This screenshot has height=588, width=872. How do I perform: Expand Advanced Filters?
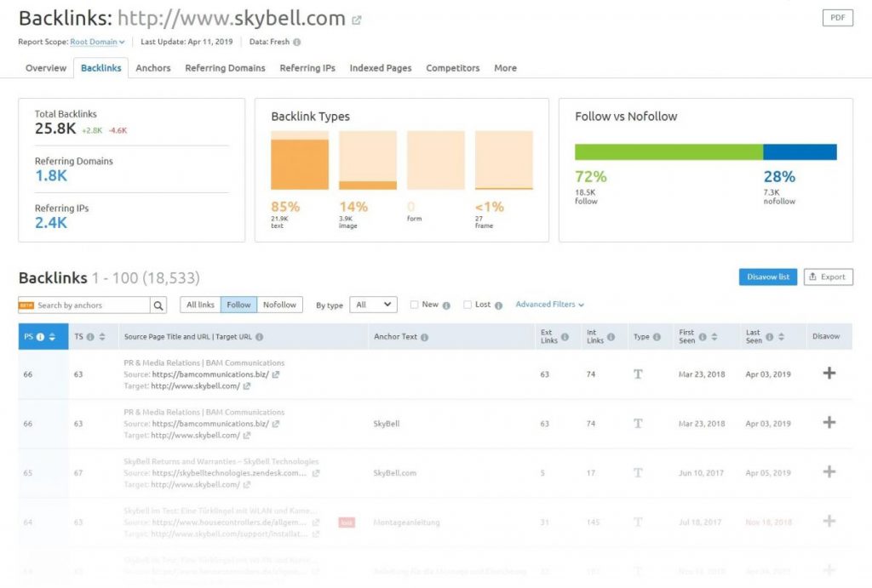[x=549, y=305]
